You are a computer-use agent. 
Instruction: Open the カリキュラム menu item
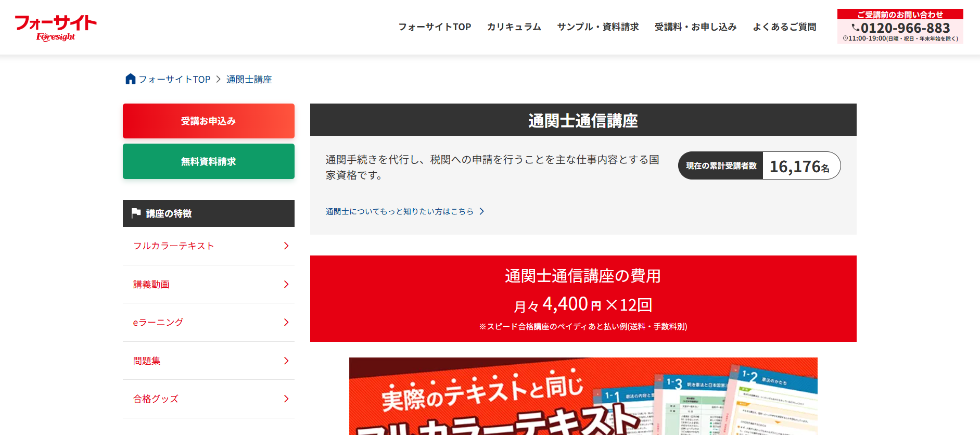[514, 27]
